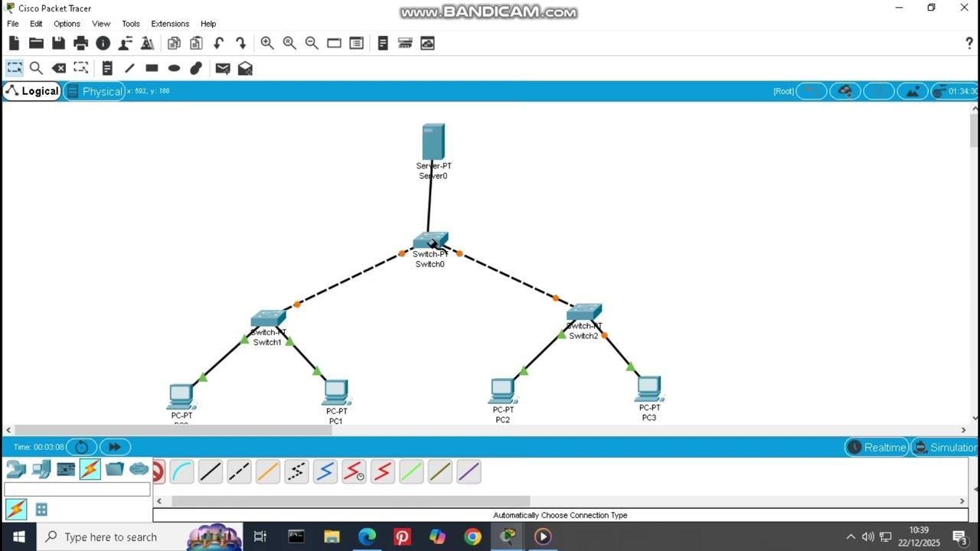Activate the Select tool
This screenshot has width=980, height=551.
15,68
